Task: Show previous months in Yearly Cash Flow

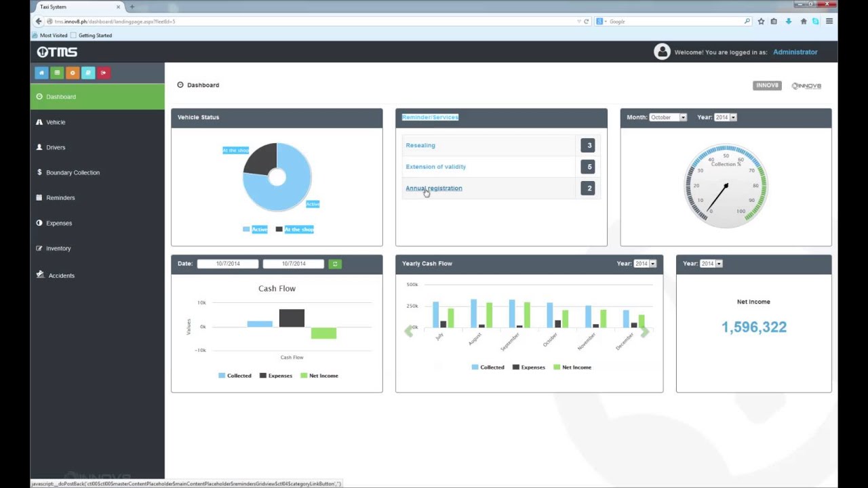Action: pos(409,331)
